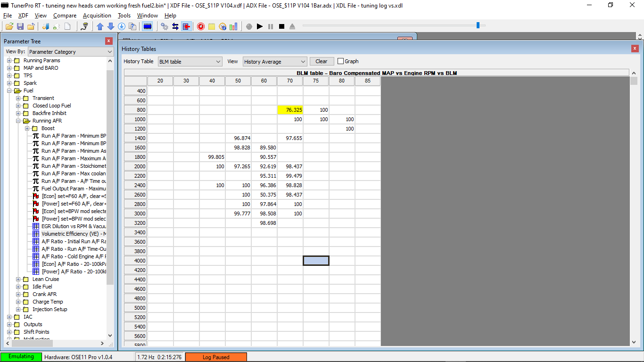The height and width of the screenshot is (362, 644).
Task: Open the Acquisition menu
Action: 97,15
